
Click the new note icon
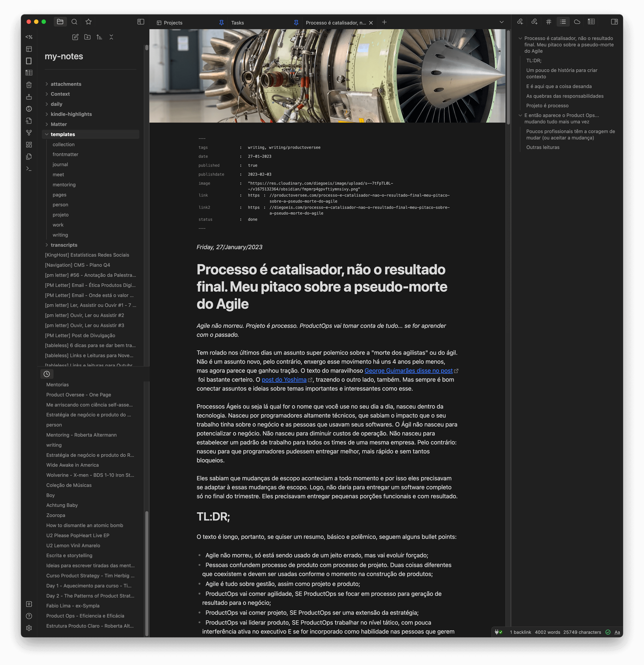point(75,37)
